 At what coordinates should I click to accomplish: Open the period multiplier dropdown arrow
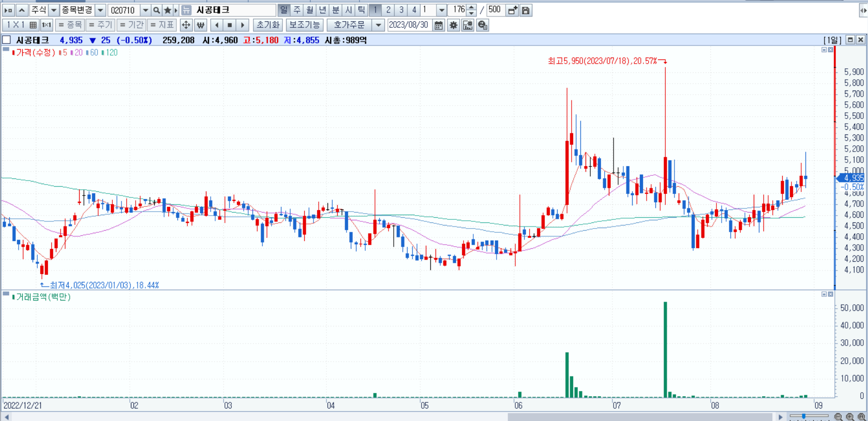(x=441, y=10)
